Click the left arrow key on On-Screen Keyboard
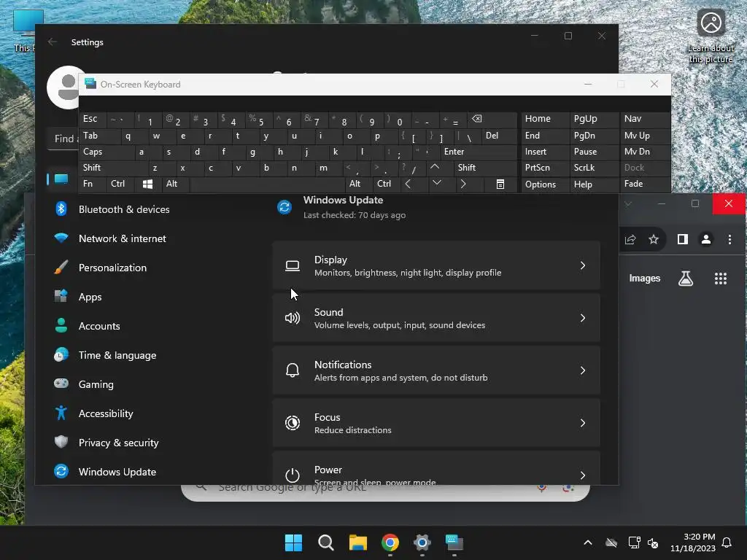Viewport: 747px width, 560px height. click(407, 184)
